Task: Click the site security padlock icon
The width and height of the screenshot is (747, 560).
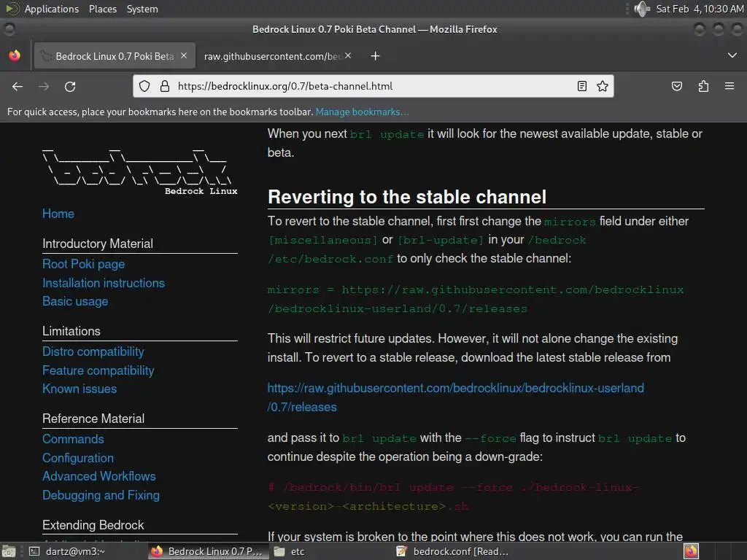Action: click(165, 86)
